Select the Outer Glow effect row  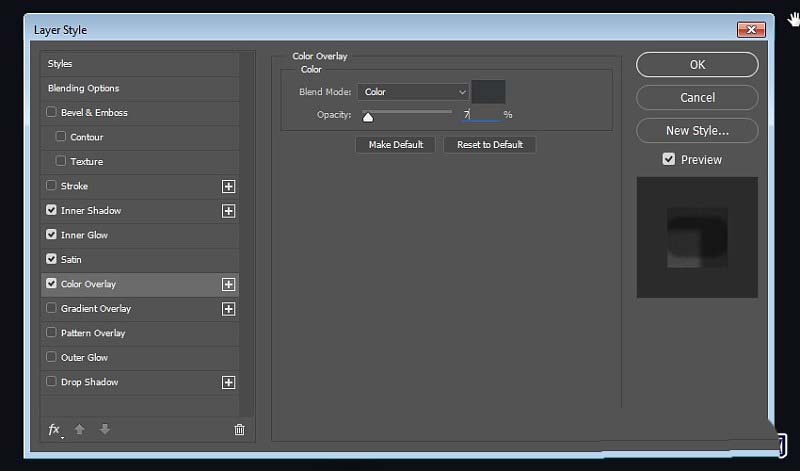tap(139, 358)
